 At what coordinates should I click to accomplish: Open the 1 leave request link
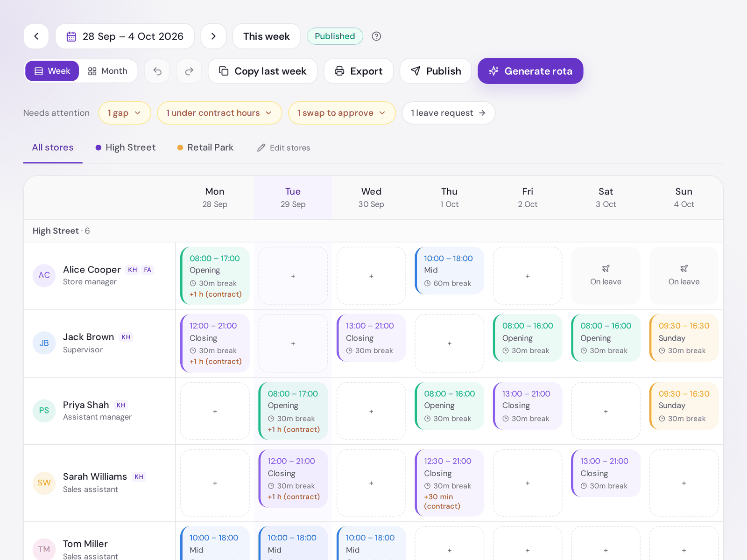449,113
